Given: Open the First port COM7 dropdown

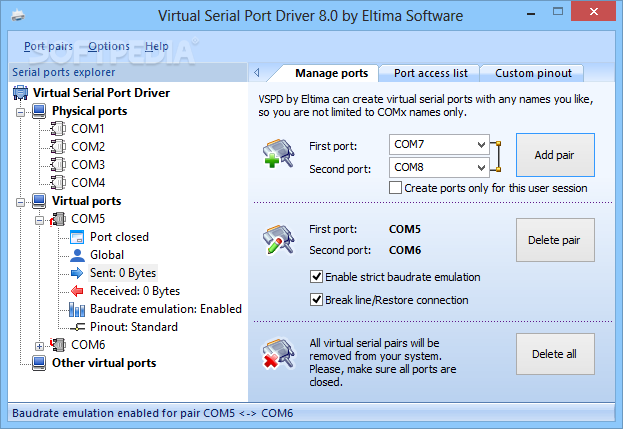Looking at the screenshot, I should (x=482, y=145).
